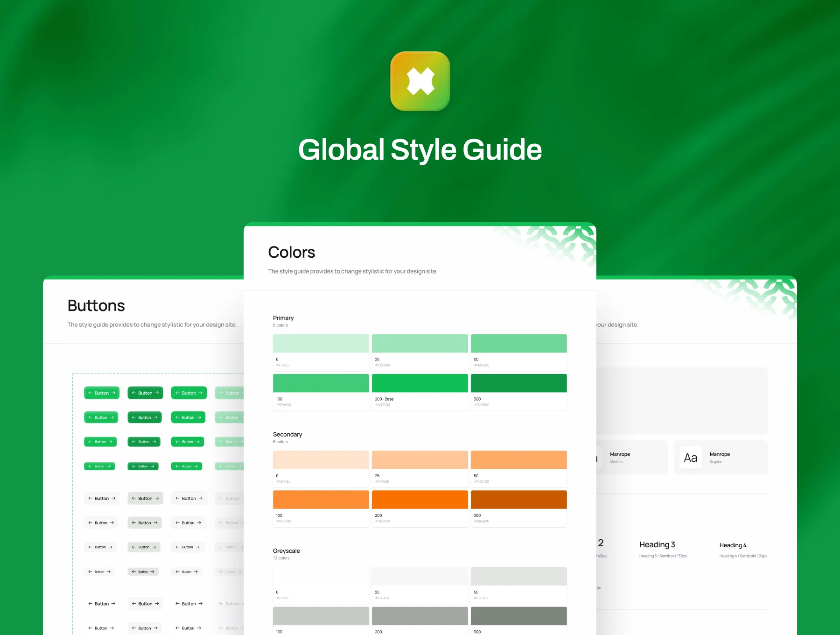Click the Manrope Medium font card label
The image size is (840, 635).
[620, 454]
